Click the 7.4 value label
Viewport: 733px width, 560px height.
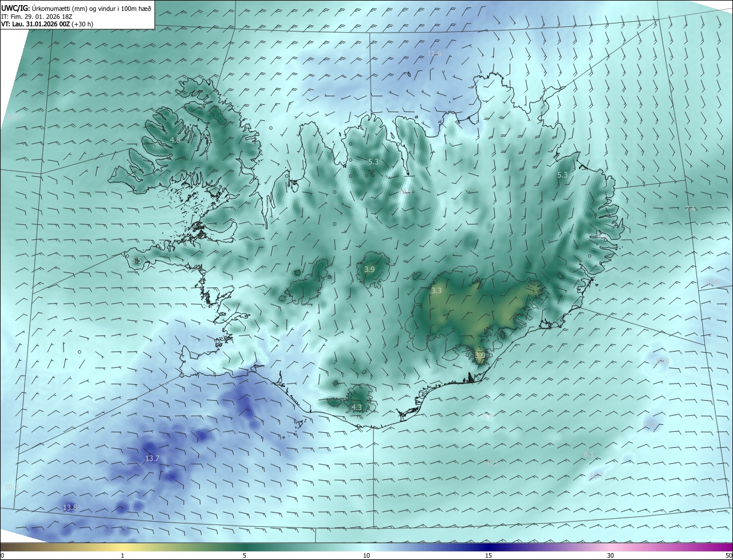pos(690,208)
